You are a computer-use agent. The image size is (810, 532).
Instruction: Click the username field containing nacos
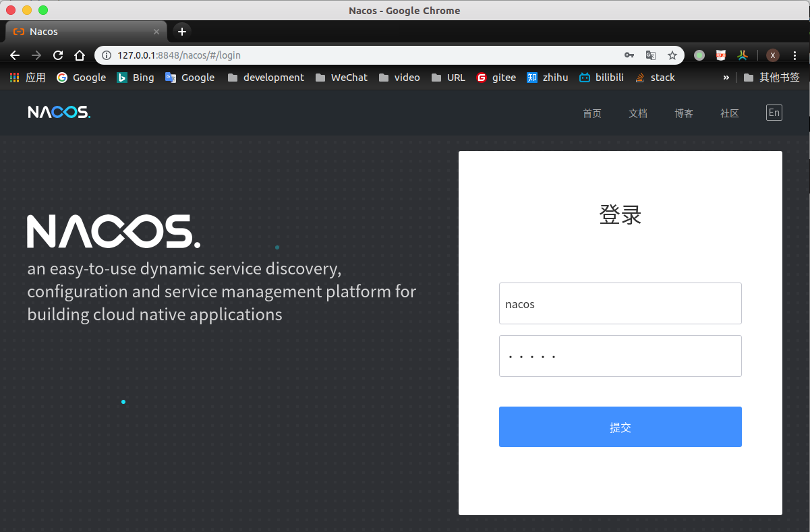(620, 303)
